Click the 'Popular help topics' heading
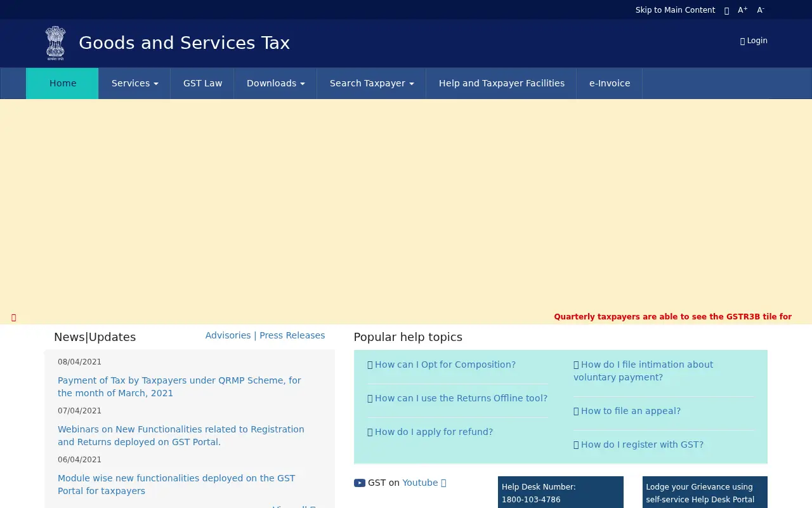Image resolution: width=812 pixels, height=508 pixels. [x=408, y=337]
